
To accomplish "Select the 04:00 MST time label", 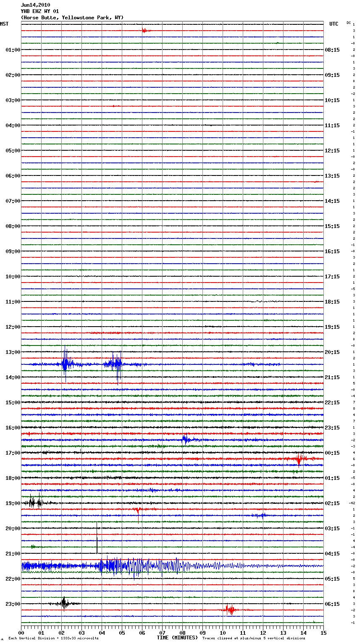I will pyautogui.click(x=13, y=126).
